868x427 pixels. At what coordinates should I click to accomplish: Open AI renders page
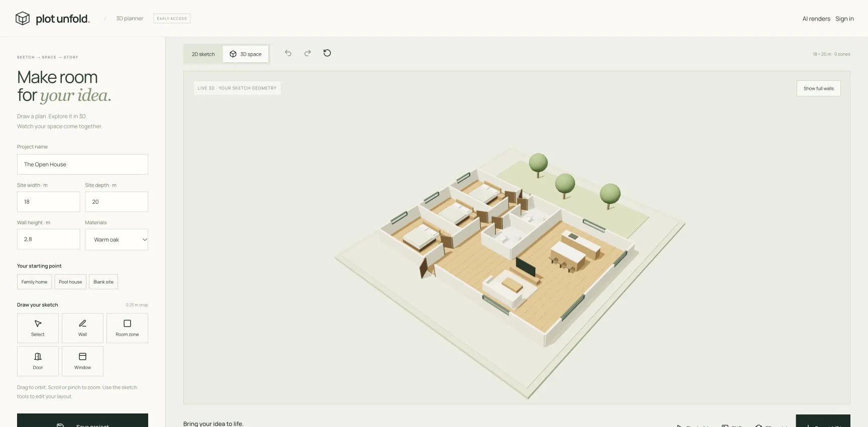click(x=816, y=19)
